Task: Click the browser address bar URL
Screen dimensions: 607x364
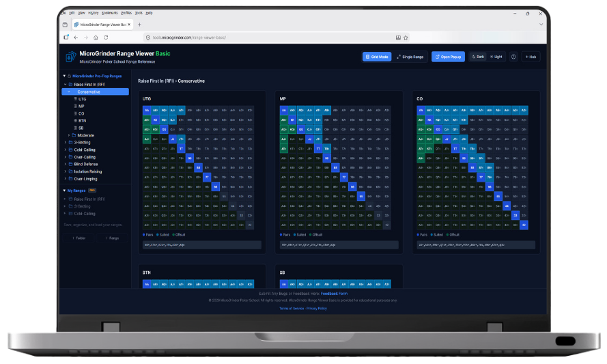Action: point(189,38)
